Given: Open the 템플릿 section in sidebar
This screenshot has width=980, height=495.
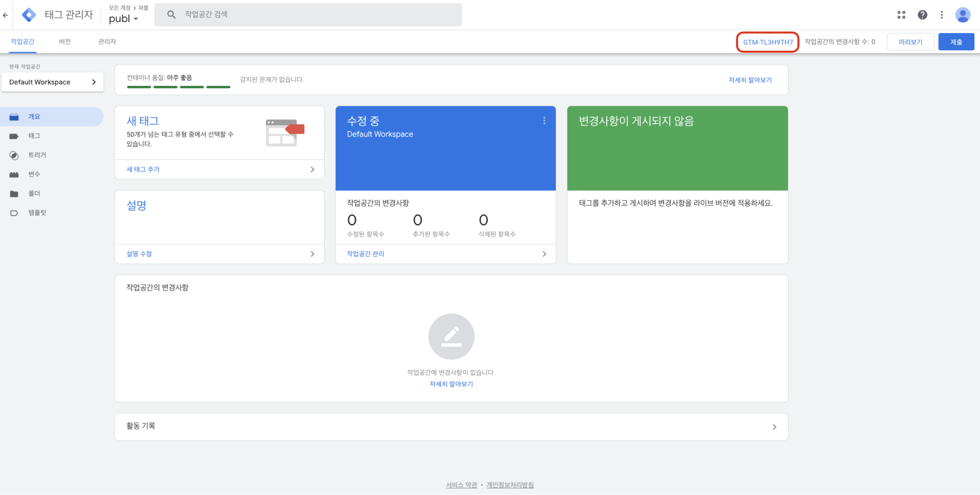Looking at the screenshot, I should tap(37, 213).
